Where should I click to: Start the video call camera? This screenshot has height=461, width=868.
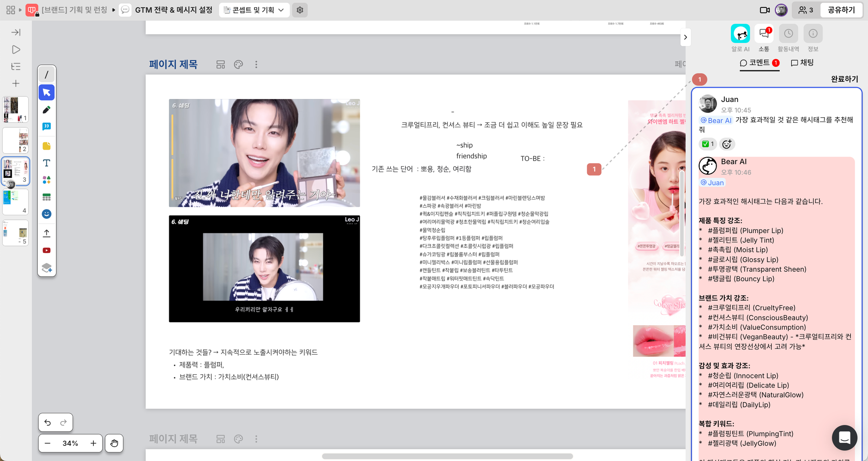(765, 10)
